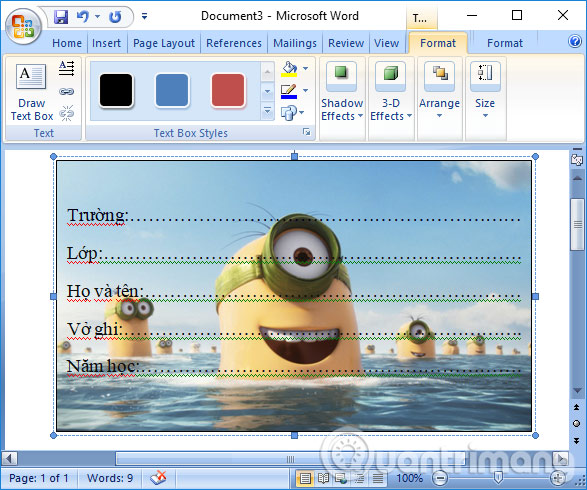587x490 pixels.
Task: Change text direction in the text box
Action: 66,68
